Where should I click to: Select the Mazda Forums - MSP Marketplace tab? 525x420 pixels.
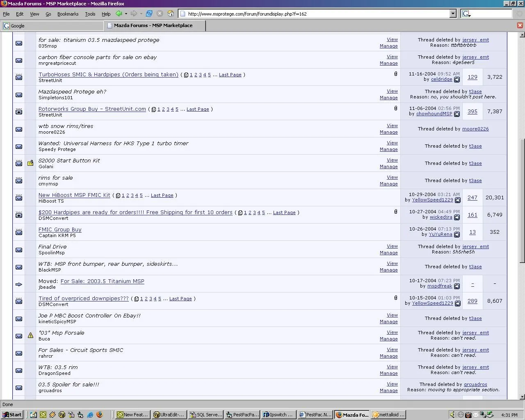pos(154,25)
